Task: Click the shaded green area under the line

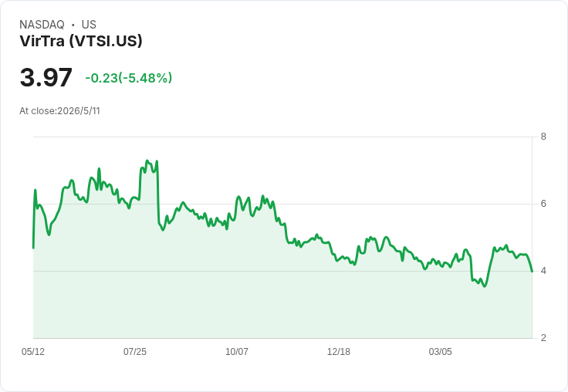Action: tap(282, 304)
